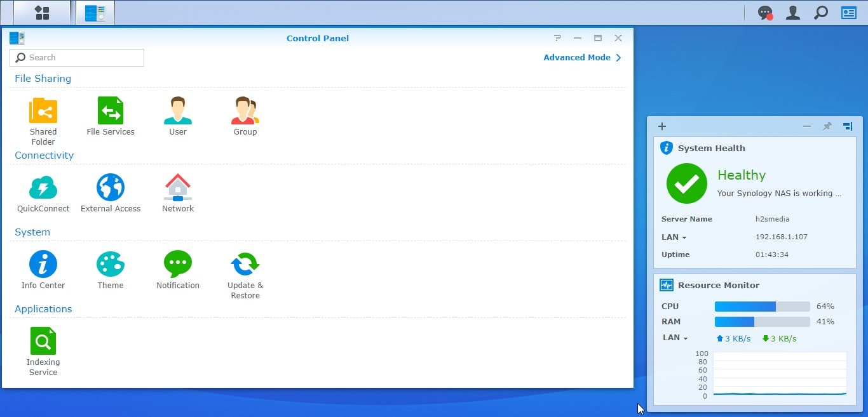Open the notifications chat bubble icon
The width and height of the screenshot is (868, 417).
(x=765, y=13)
